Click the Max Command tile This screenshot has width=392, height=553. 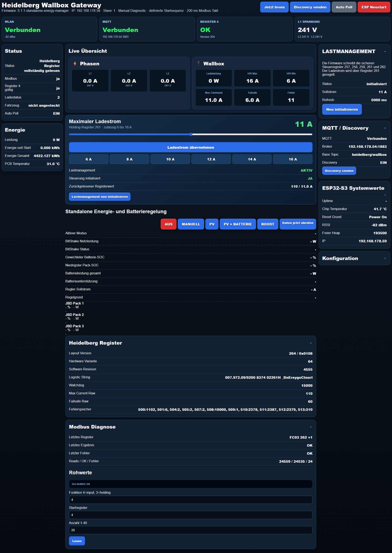214,97
